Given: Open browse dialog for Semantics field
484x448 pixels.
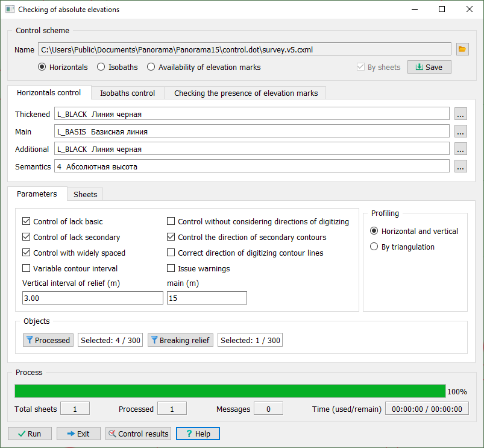Looking at the screenshot, I should (461, 167).
